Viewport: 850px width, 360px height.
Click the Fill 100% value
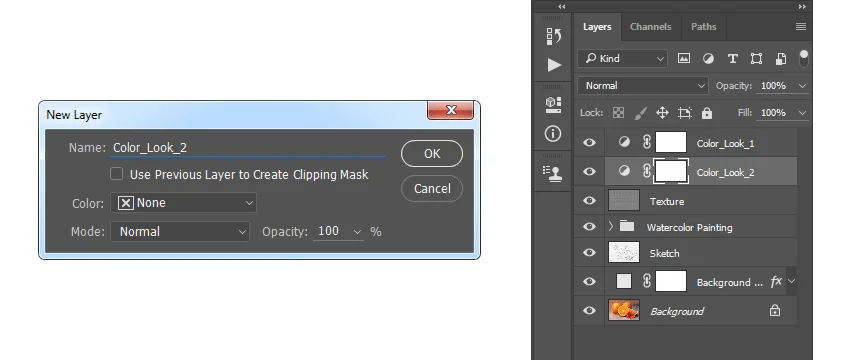[x=774, y=113]
